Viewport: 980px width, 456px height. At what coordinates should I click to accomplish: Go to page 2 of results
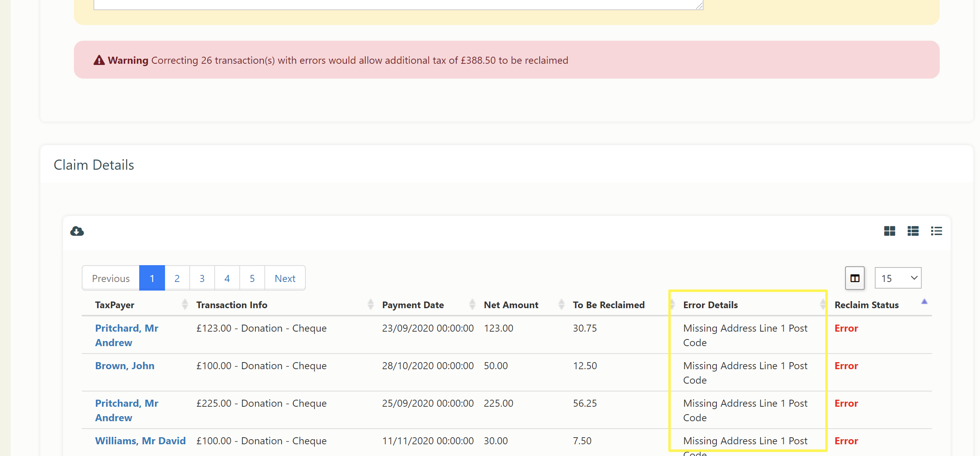[177, 278]
